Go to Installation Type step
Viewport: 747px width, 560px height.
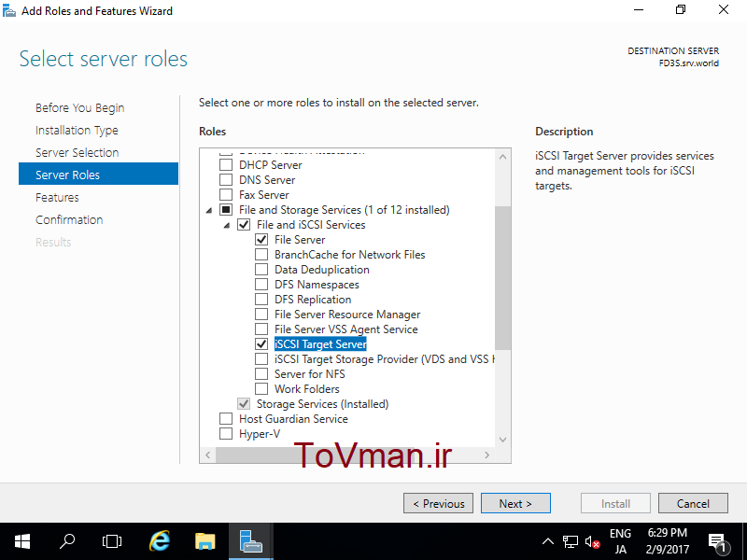77,130
